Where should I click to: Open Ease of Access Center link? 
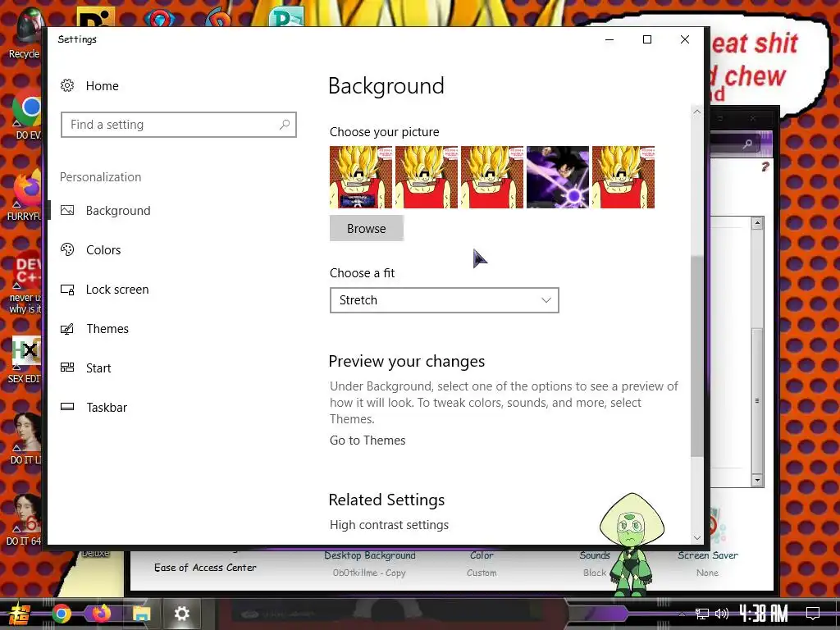coord(205,568)
